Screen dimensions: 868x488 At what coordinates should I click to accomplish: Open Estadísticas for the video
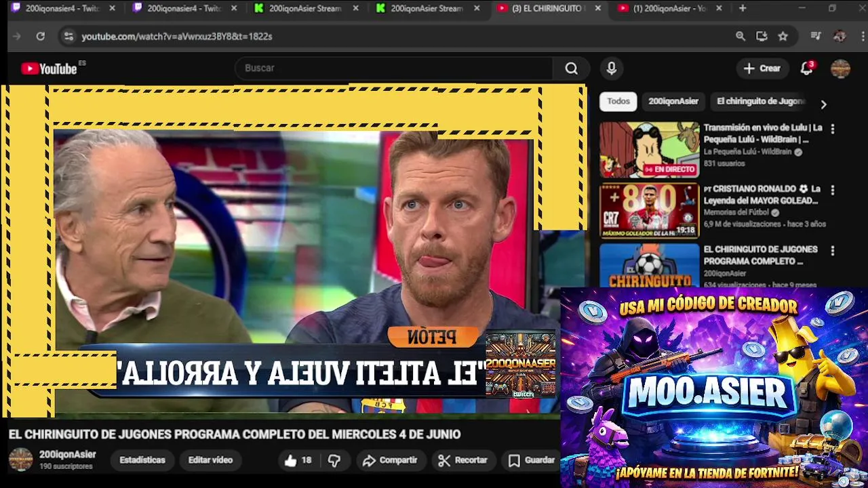[x=142, y=460]
